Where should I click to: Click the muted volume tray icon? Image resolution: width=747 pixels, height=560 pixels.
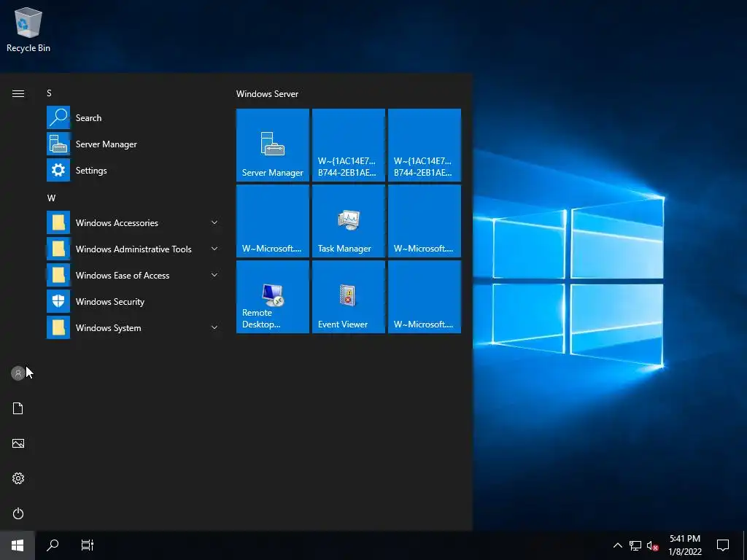point(653,545)
